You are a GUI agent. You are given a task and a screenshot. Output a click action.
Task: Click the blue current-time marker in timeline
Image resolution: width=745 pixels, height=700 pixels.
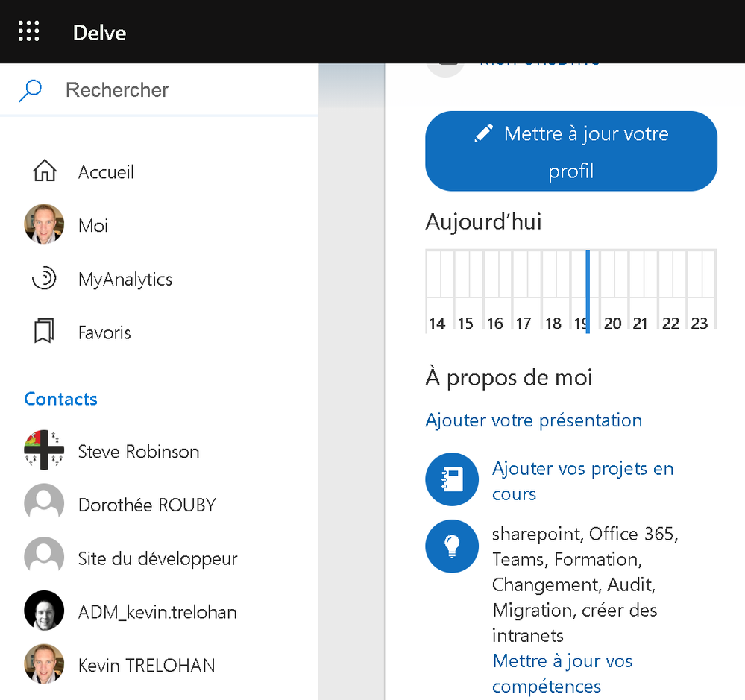(x=588, y=291)
